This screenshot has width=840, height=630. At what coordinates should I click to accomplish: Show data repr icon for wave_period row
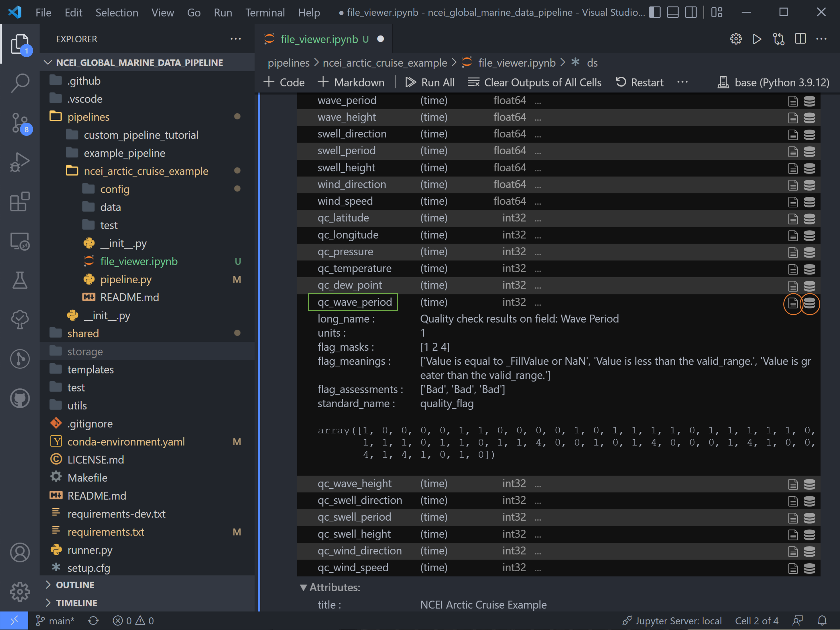tap(809, 101)
